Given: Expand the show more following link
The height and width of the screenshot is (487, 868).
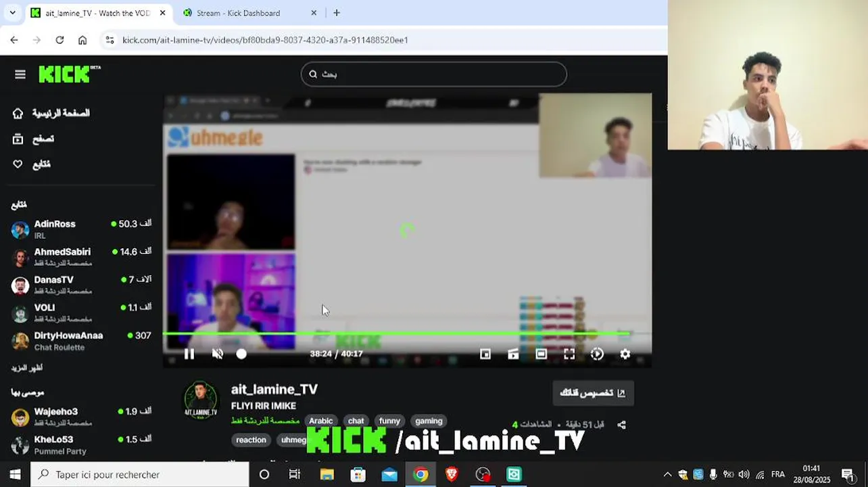Looking at the screenshot, I should [x=27, y=368].
